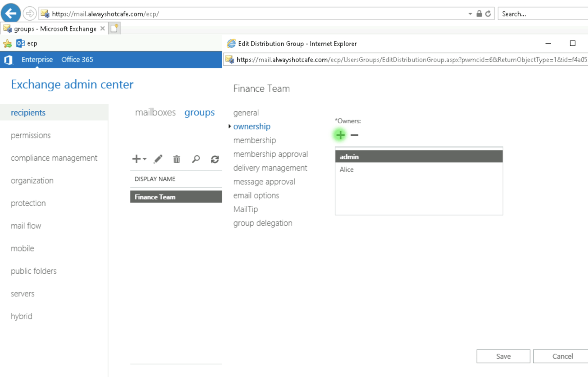
Task: Remove selected owner with the minus icon
Action: (x=354, y=135)
